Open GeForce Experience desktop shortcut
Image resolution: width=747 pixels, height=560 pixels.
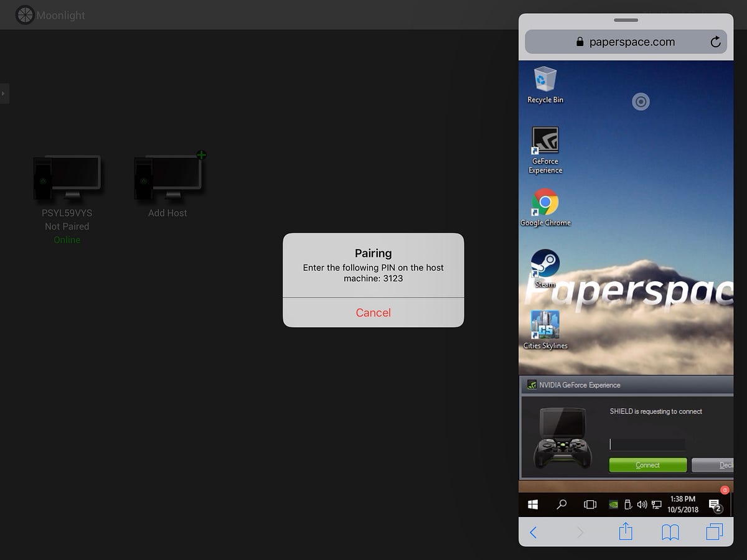coord(545,151)
